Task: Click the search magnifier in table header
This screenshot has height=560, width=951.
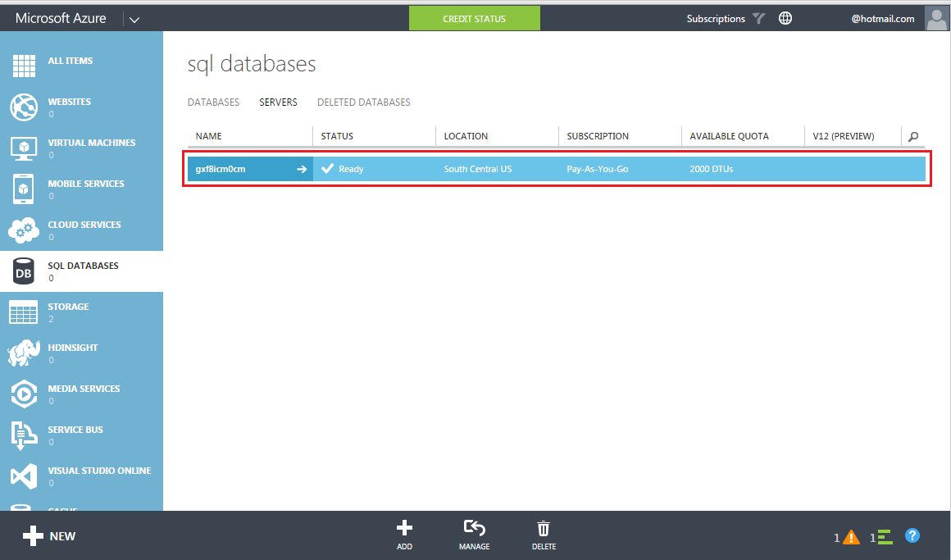Action: pyautogui.click(x=913, y=137)
